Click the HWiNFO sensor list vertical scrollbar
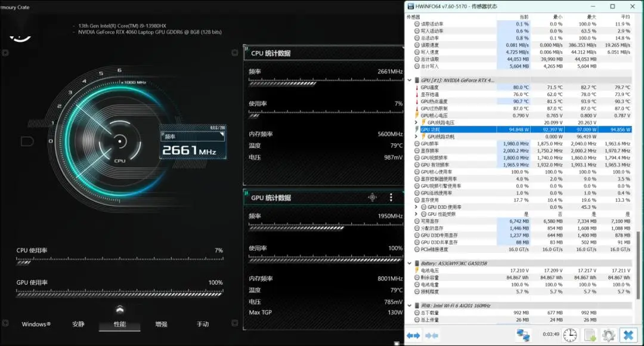This screenshot has height=346, width=644. click(638, 265)
